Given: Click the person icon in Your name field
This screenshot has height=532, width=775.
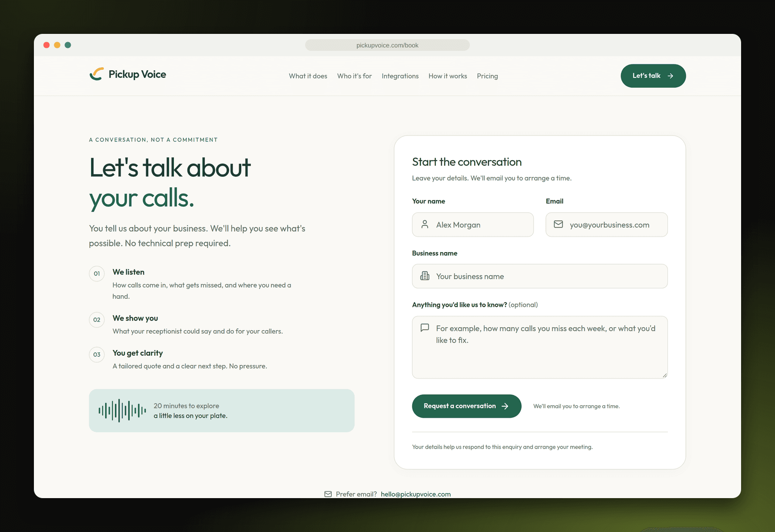Looking at the screenshot, I should [x=425, y=225].
